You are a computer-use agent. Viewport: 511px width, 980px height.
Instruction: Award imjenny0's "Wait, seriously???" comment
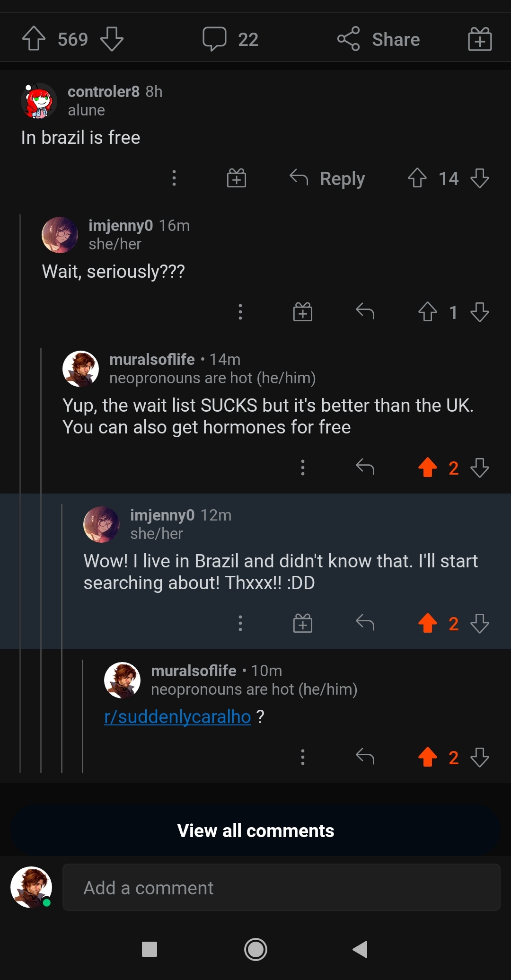click(303, 312)
